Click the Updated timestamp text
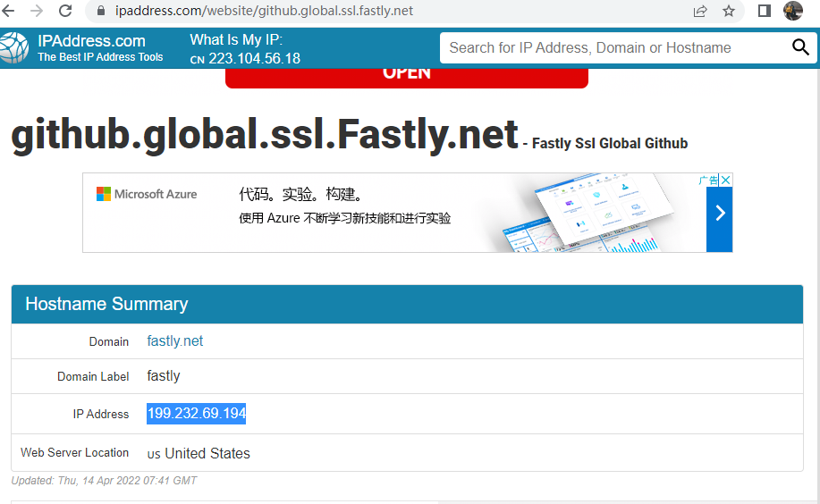The width and height of the screenshot is (820, 504). (104, 481)
